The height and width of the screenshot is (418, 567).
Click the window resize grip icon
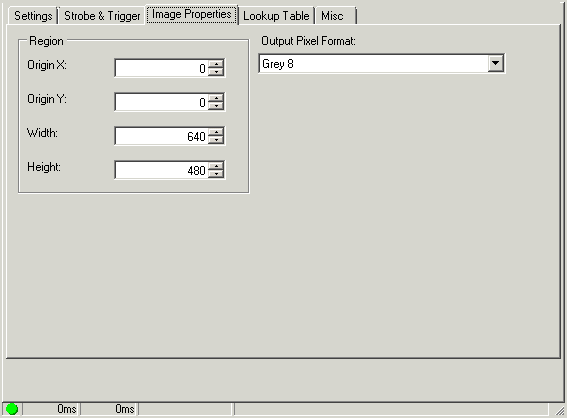click(x=560, y=410)
